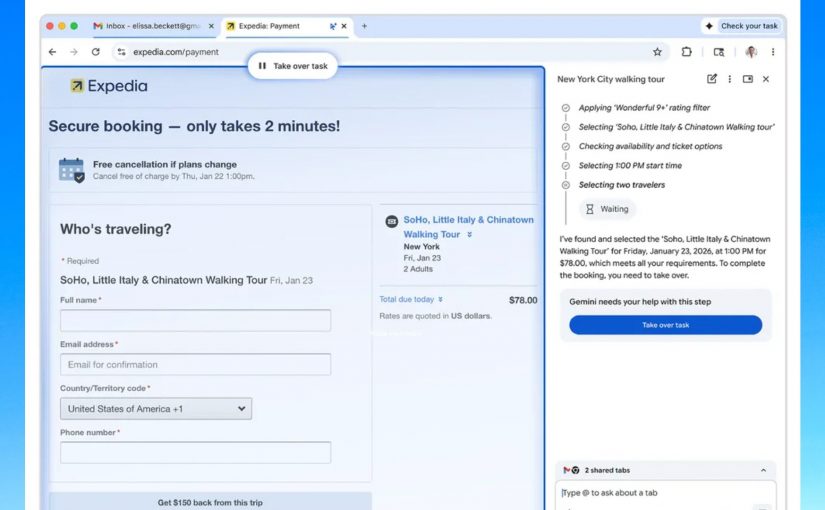Click step Selecting 'Soho, Little Italy & Chinatown Walking tour'
Viewport: 825px width, 510px height.
[677, 127]
